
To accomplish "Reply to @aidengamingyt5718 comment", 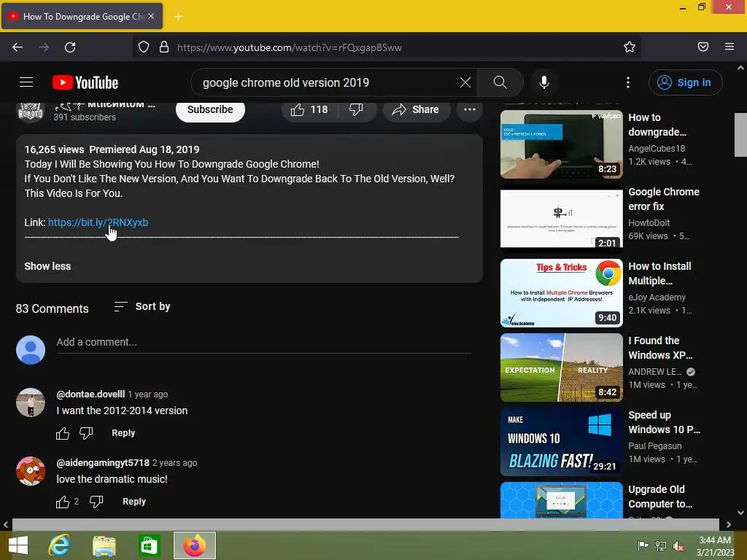I will pyautogui.click(x=134, y=502).
